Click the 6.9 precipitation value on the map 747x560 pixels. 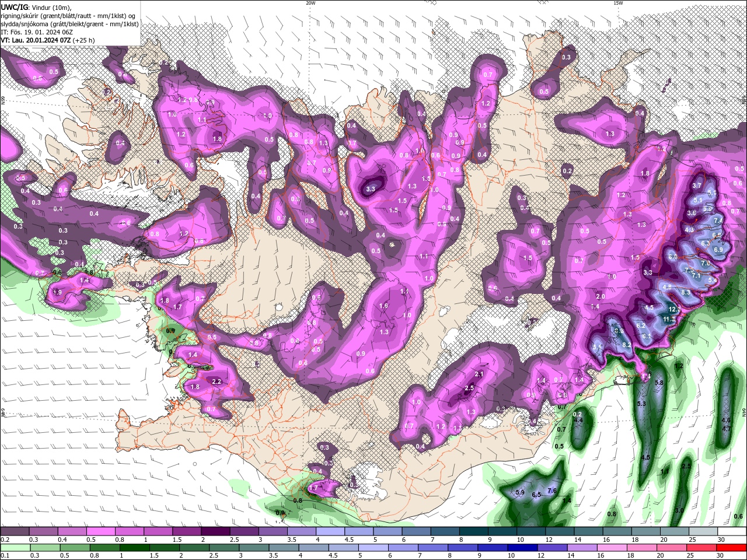point(718,250)
